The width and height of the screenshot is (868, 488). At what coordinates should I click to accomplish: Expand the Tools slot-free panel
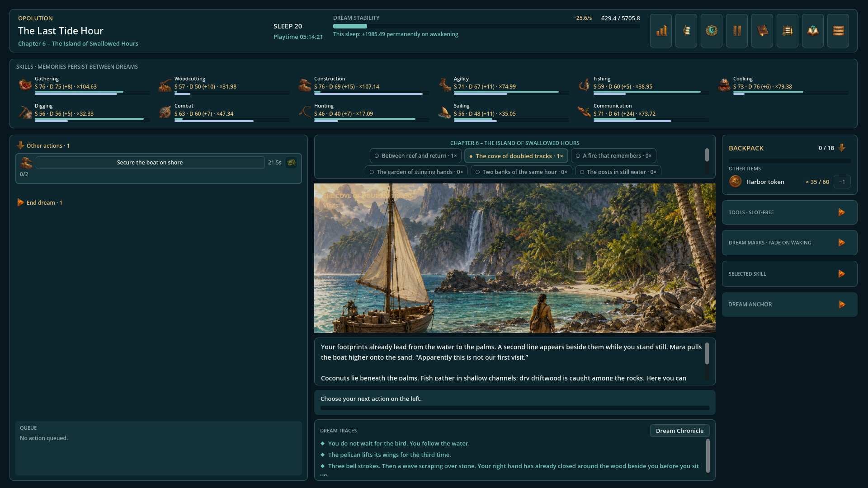coord(841,212)
